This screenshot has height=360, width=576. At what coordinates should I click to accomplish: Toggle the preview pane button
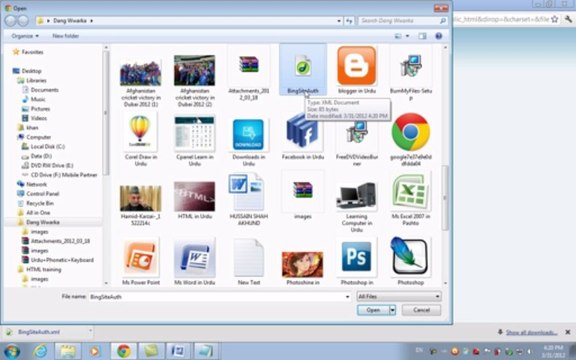422,36
